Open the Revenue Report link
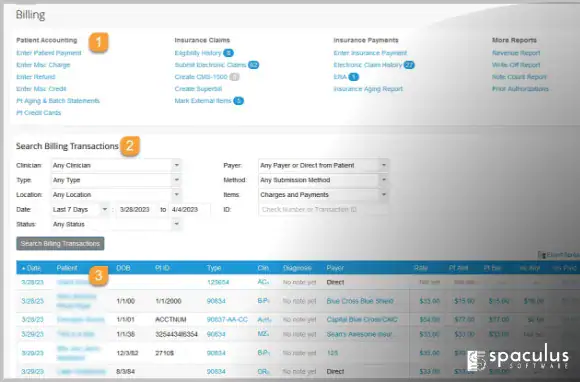 516,53
